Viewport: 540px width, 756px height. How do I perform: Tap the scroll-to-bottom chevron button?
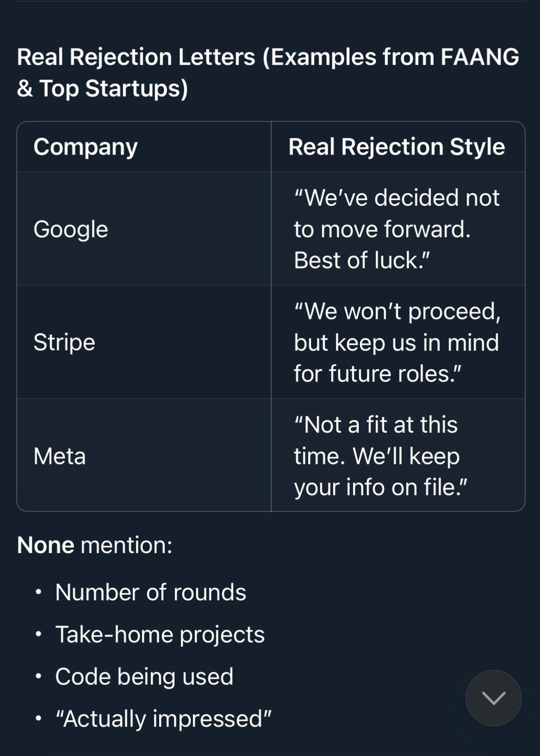click(x=493, y=698)
